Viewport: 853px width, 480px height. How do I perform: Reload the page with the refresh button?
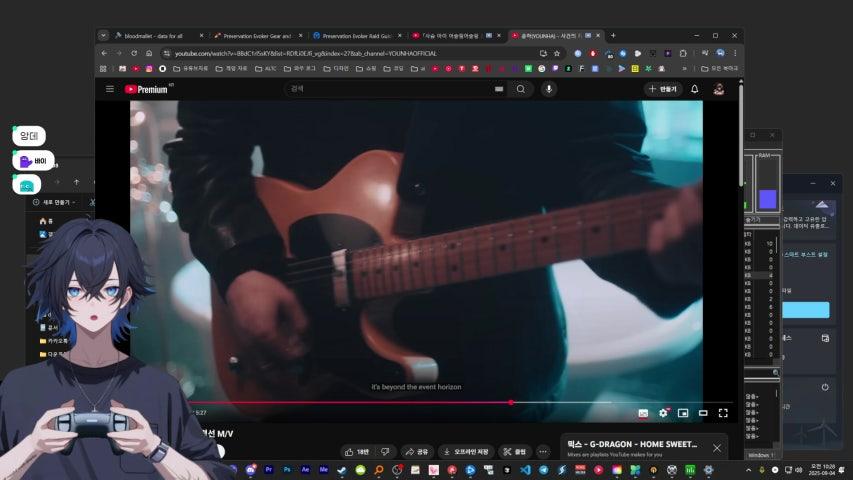(x=134, y=53)
